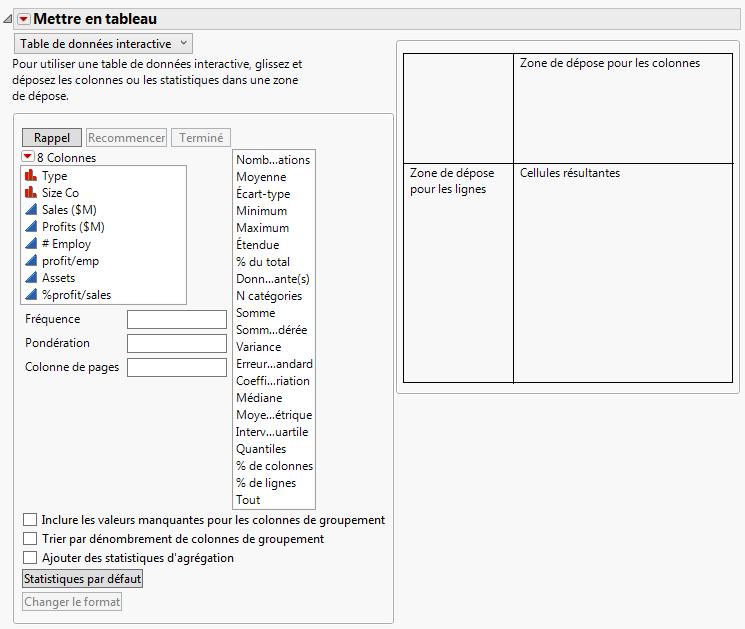Open the Table de données interactive dropdown
This screenshot has width=745, height=629.
103,44
